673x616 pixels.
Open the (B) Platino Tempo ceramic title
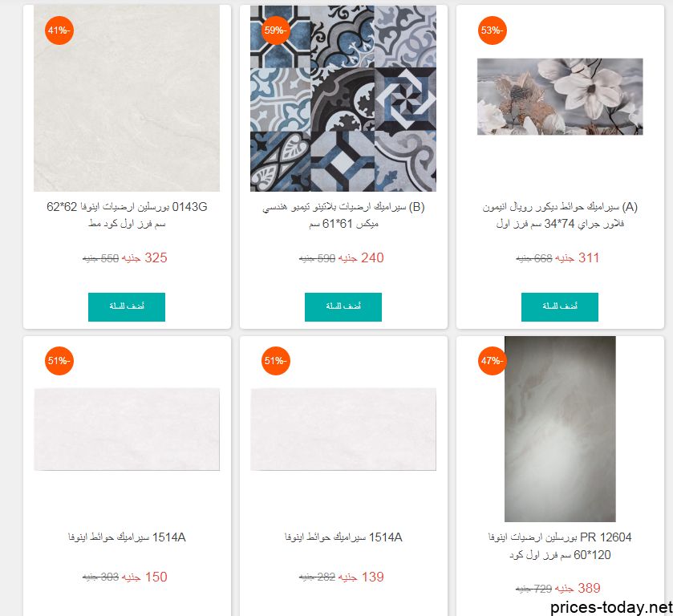point(343,215)
